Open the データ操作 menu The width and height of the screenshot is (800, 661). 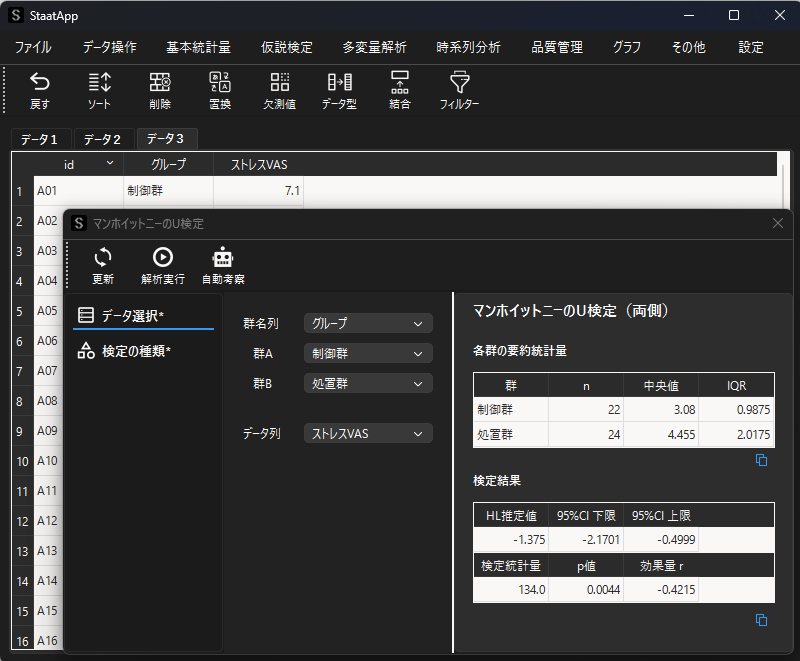click(x=110, y=47)
